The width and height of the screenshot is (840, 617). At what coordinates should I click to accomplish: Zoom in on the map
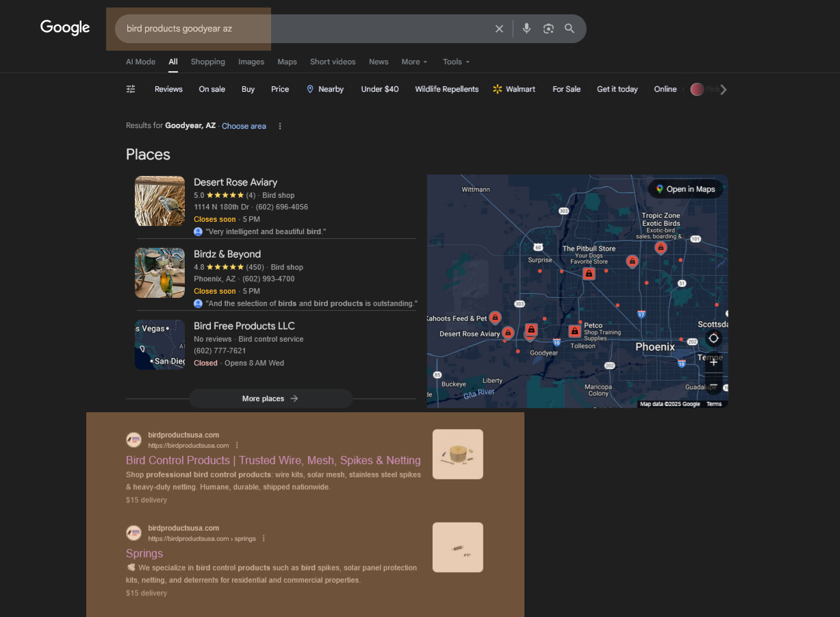point(713,362)
